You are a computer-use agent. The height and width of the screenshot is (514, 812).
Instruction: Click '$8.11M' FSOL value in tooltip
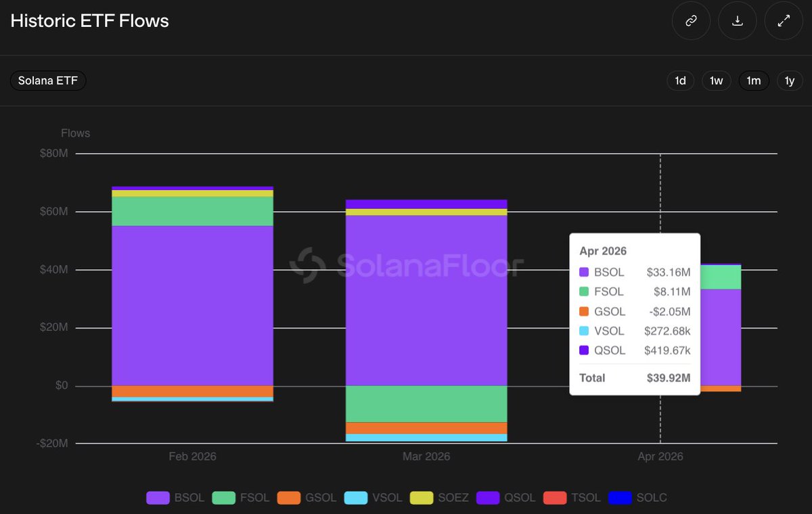(672, 292)
